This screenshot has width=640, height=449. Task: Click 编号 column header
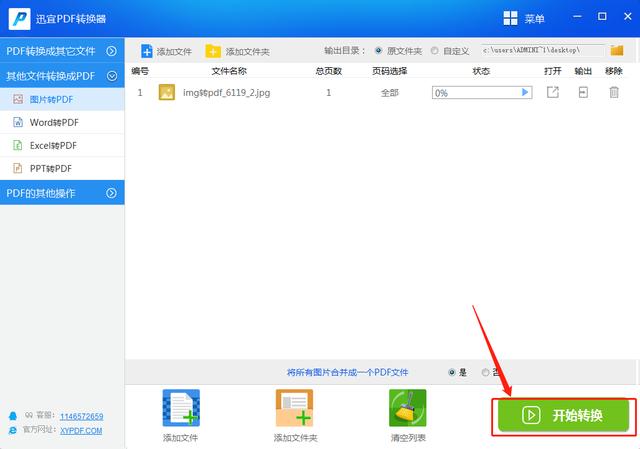click(x=140, y=71)
